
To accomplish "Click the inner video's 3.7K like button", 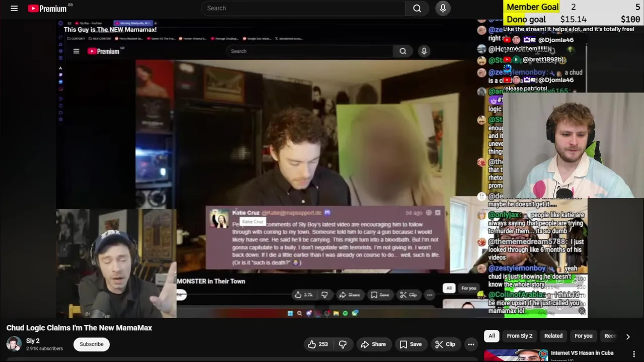I will tap(304, 295).
